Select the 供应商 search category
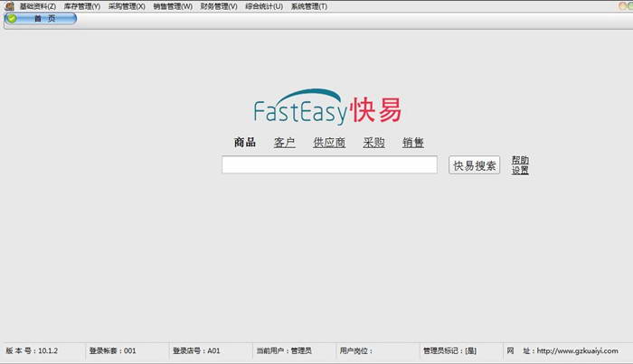633x364 pixels. click(x=329, y=143)
